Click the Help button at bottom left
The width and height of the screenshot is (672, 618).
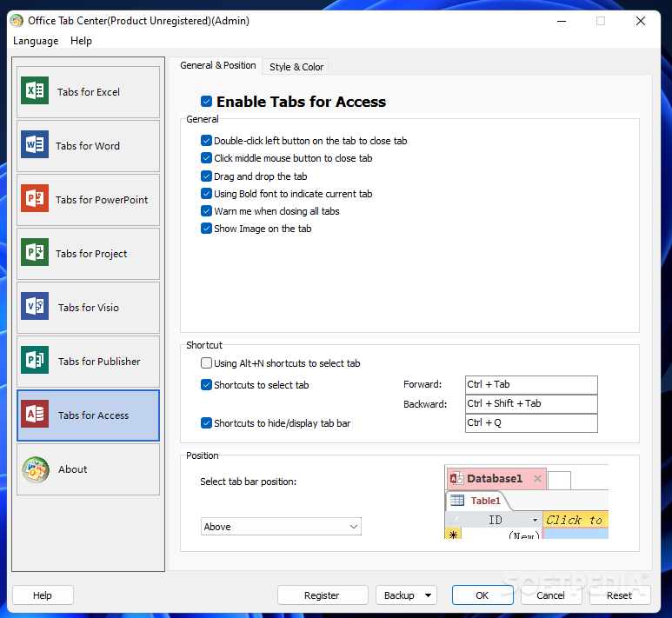point(43,595)
